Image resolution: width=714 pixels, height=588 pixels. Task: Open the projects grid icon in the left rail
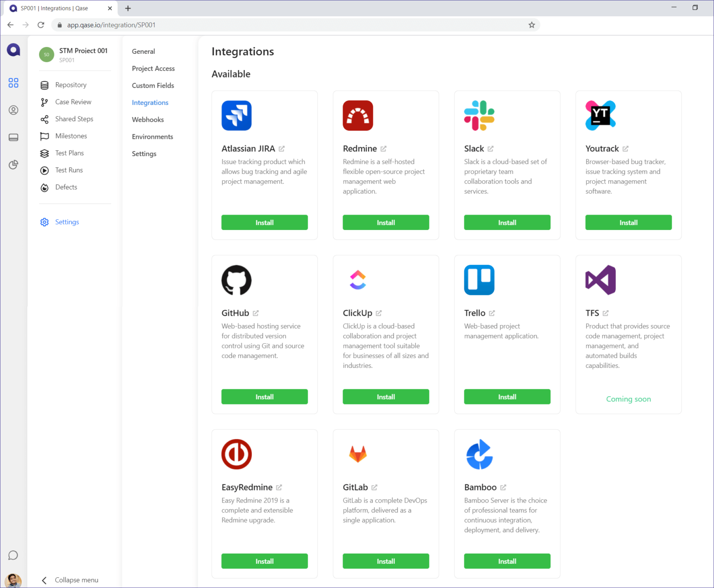13,83
